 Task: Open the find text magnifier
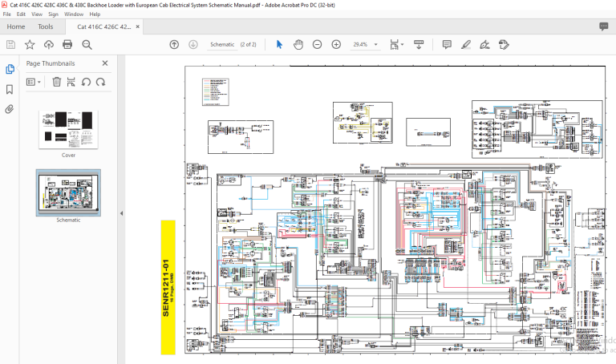pyautogui.click(x=87, y=44)
